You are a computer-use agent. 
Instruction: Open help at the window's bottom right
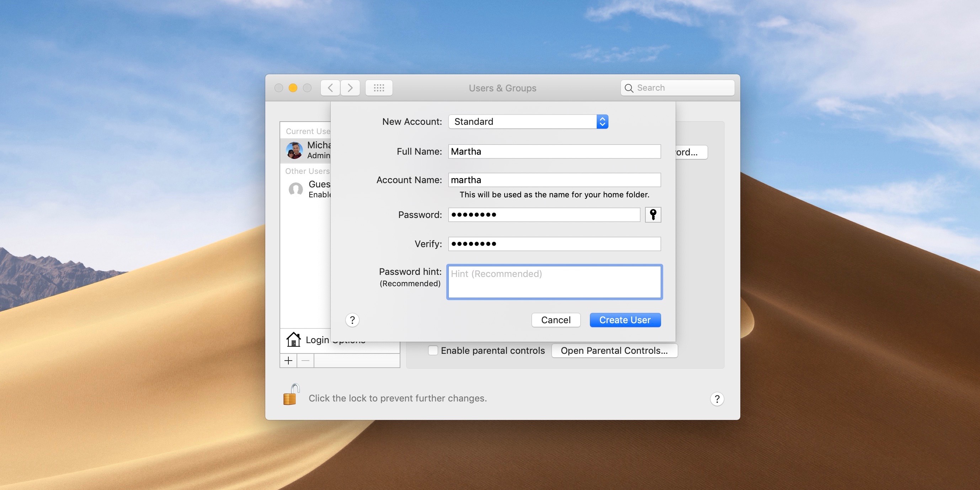coord(717,399)
